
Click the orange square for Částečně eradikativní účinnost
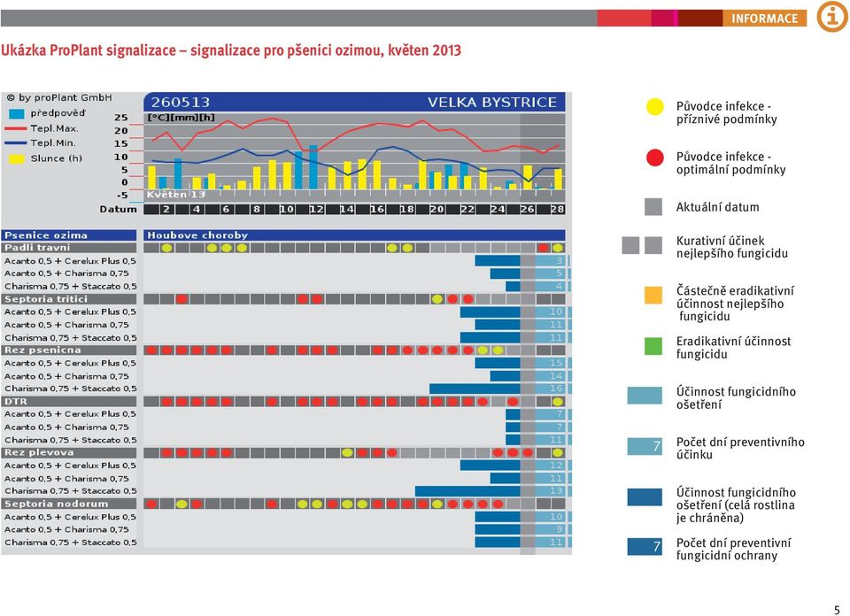[653, 296]
